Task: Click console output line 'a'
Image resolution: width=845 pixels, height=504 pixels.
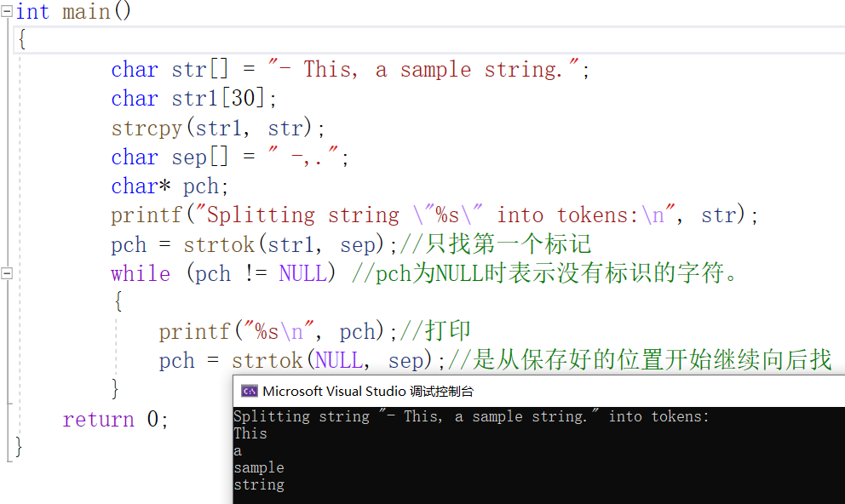Action: (238, 450)
